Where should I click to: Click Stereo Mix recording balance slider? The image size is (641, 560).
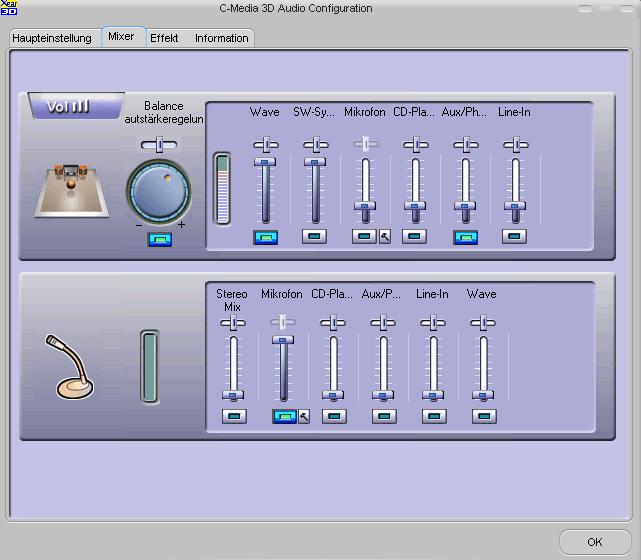pyautogui.click(x=233, y=323)
